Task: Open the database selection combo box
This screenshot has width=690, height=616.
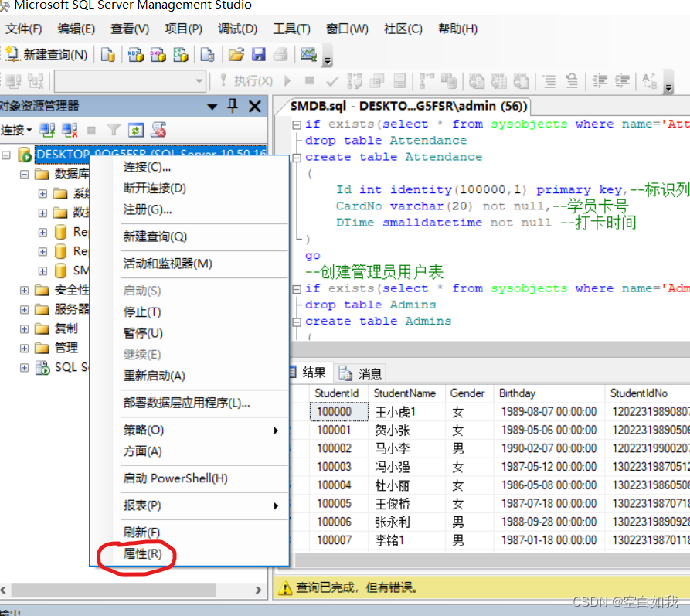Action: coord(131,81)
